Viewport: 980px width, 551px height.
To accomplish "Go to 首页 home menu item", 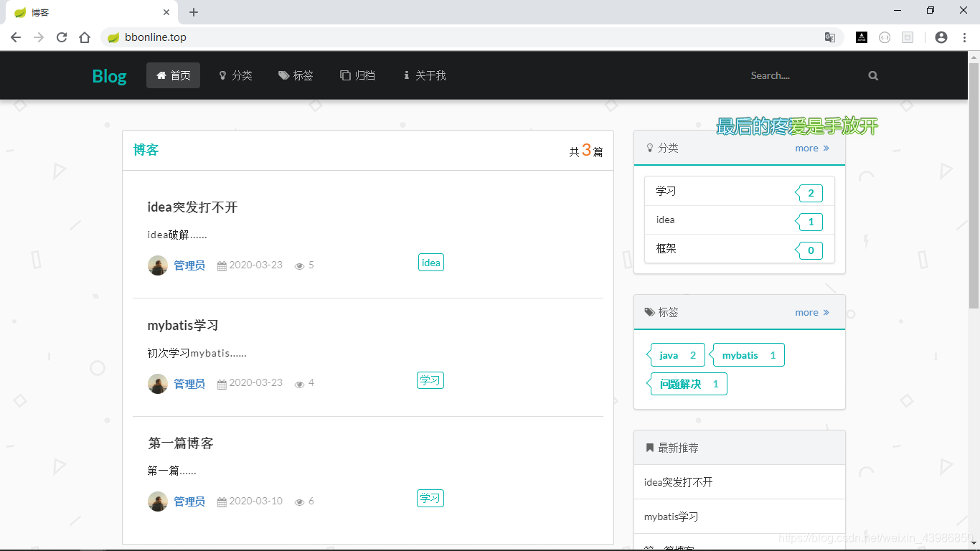I will [173, 75].
